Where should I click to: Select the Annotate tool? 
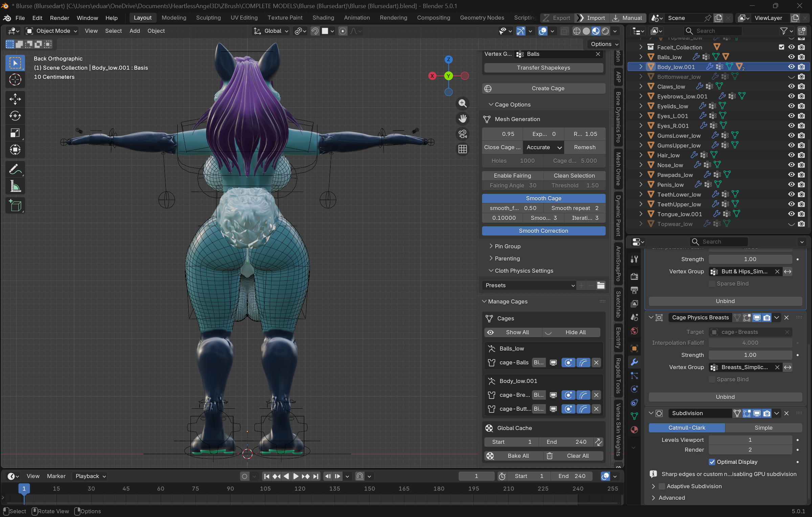point(15,169)
